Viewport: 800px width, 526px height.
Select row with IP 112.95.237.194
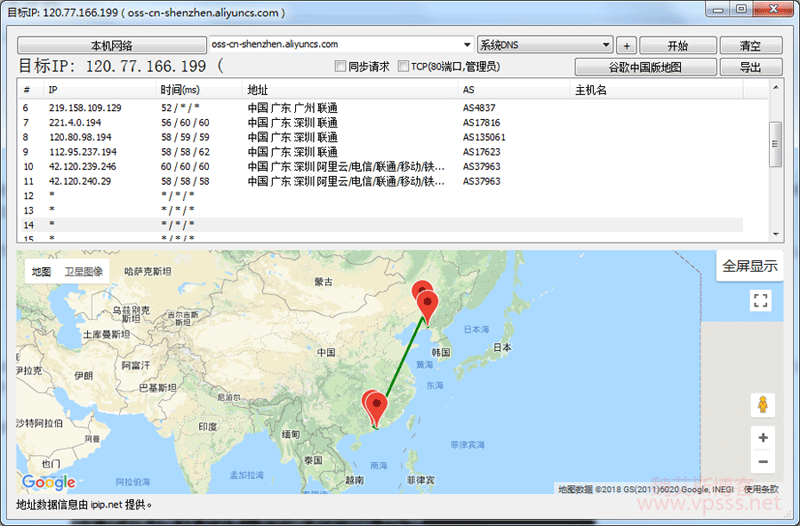[x=382, y=152]
